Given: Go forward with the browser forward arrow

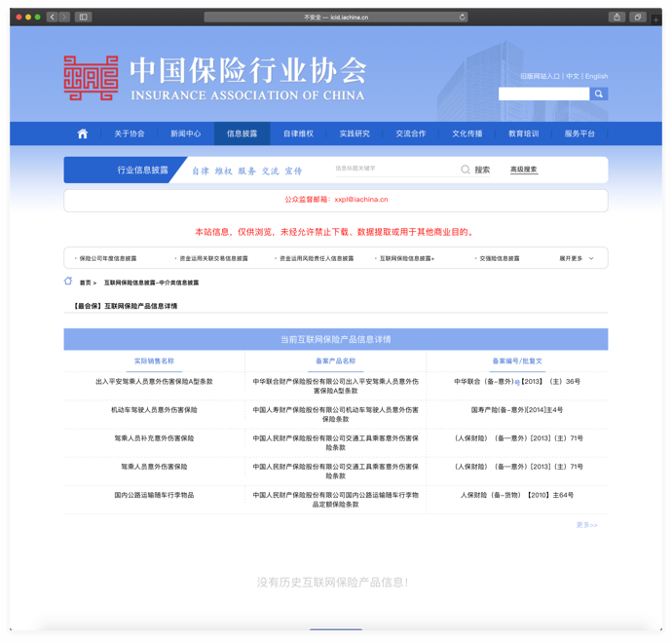Looking at the screenshot, I should click(x=64, y=18).
